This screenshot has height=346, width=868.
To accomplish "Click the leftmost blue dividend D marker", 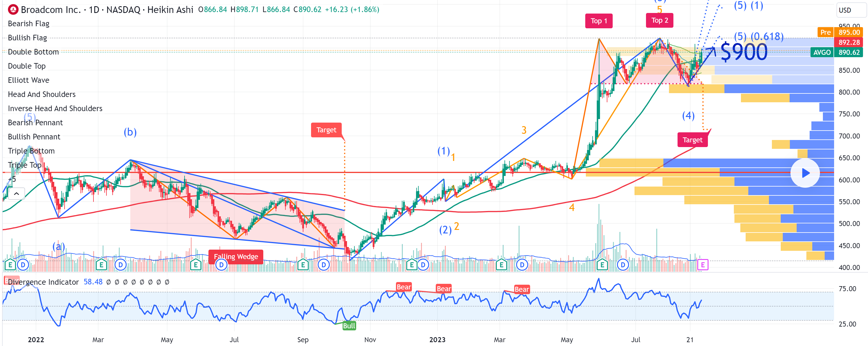I will (23, 265).
